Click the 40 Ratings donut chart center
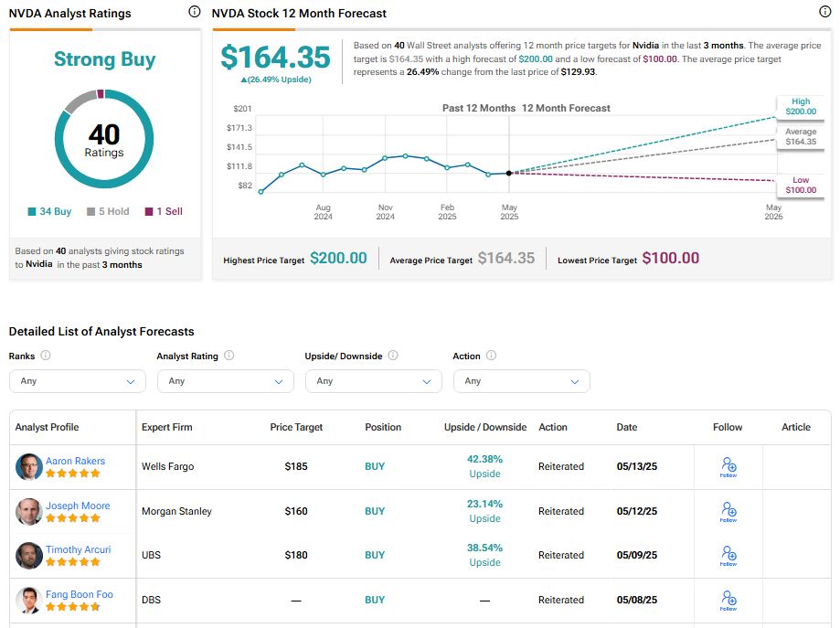The height and width of the screenshot is (628, 840). (104, 139)
